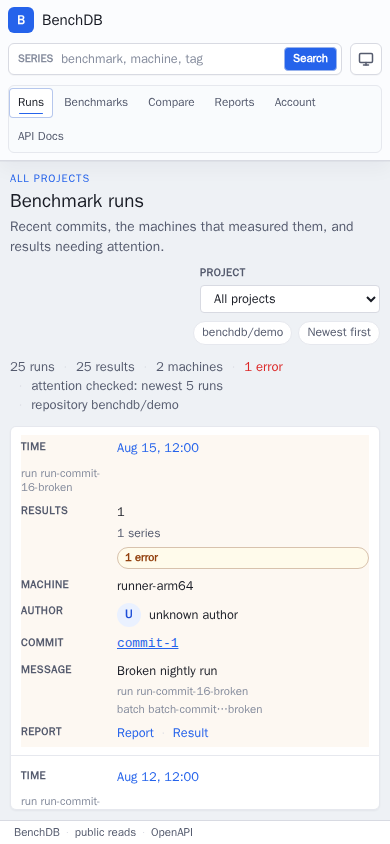Image resolution: width=390 pixels, height=844 pixels.
Task: Click the Newest first sort chip
Action: (339, 333)
